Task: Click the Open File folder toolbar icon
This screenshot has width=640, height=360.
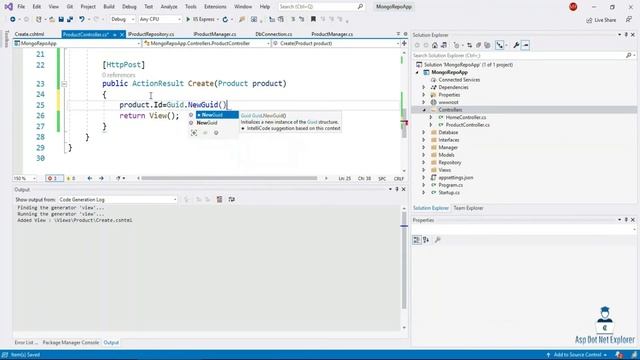Action: 52,19
